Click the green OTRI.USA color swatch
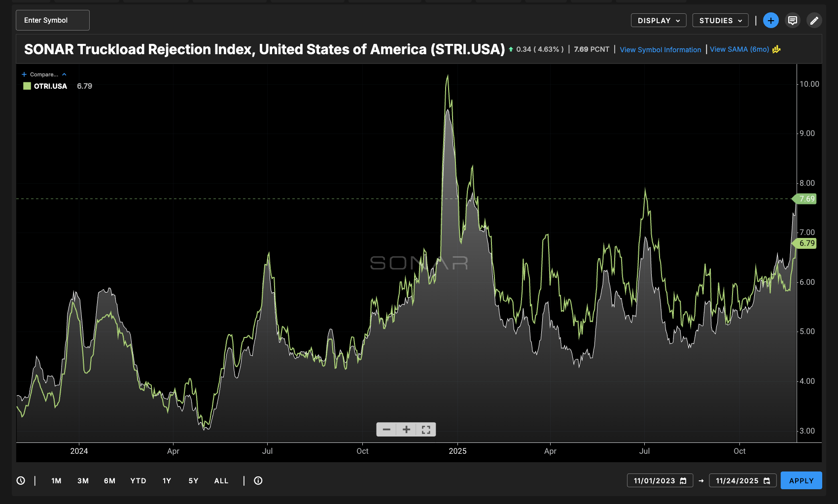This screenshot has width=838, height=504. (x=27, y=86)
